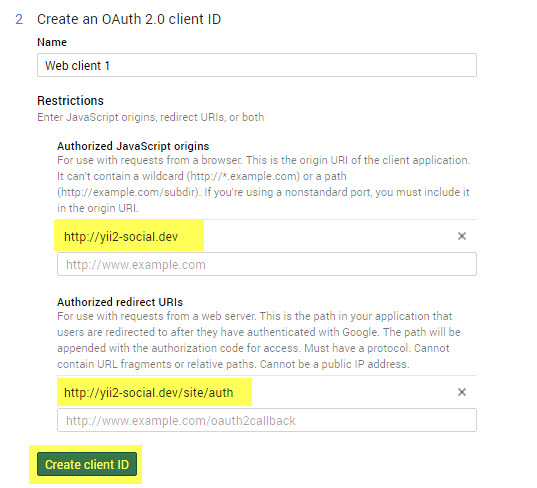537x488 pixels.
Task: Click the step number 2 indicator
Action: [x=19, y=19]
